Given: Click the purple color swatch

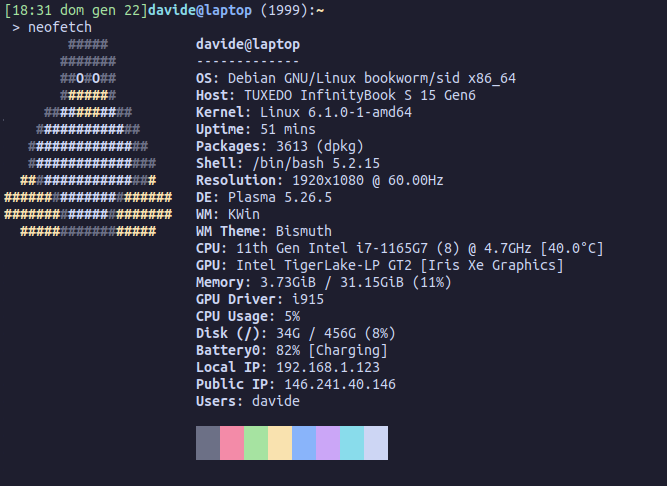Looking at the screenshot, I should [x=328, y=443].
